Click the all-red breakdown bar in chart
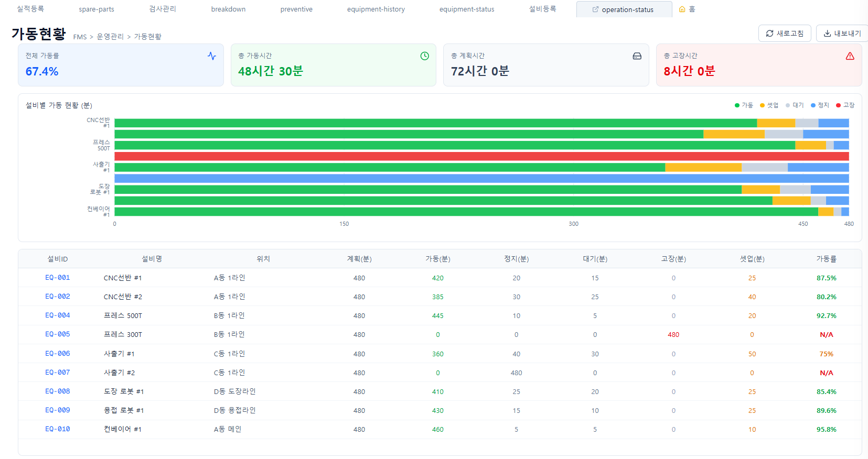Viewport: 868px width, 459px height. (481, 156)
